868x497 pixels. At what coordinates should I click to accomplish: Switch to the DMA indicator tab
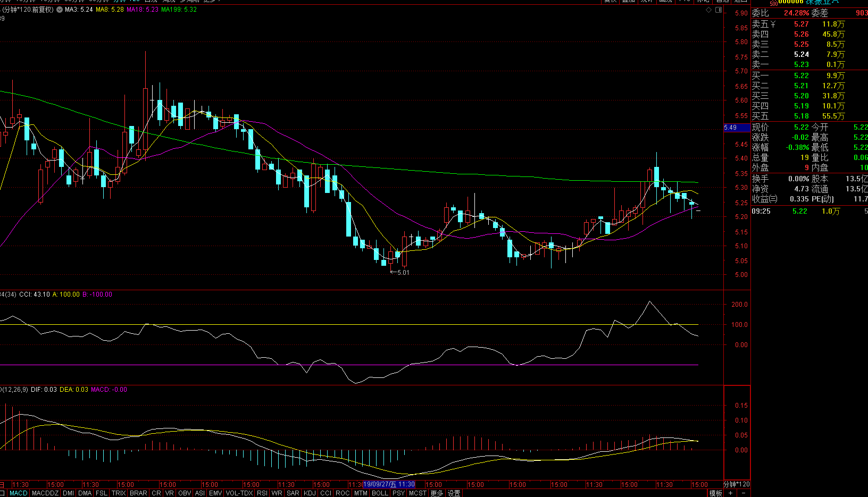(x=85, y=493)
